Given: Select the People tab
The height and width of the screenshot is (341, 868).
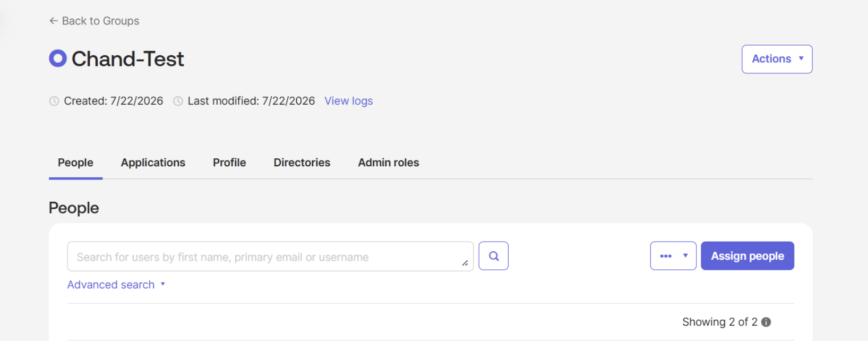Looking at the screenshot, I should click(x=75, y=163).
